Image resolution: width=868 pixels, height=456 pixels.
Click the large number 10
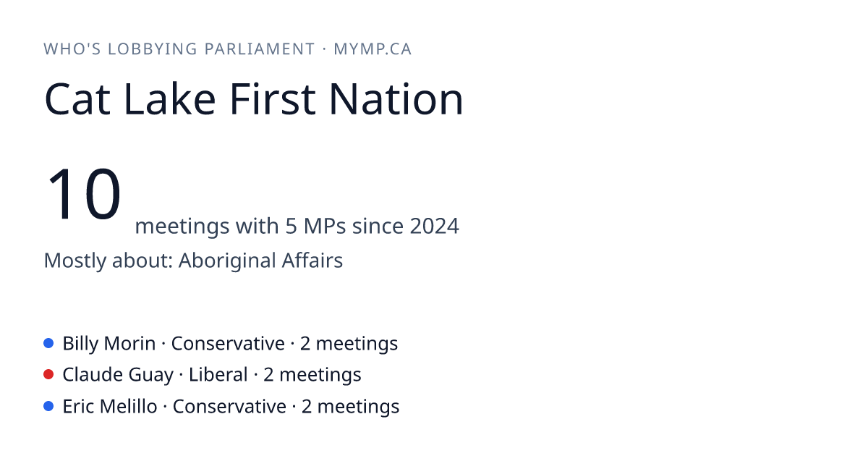click(83, 194)
